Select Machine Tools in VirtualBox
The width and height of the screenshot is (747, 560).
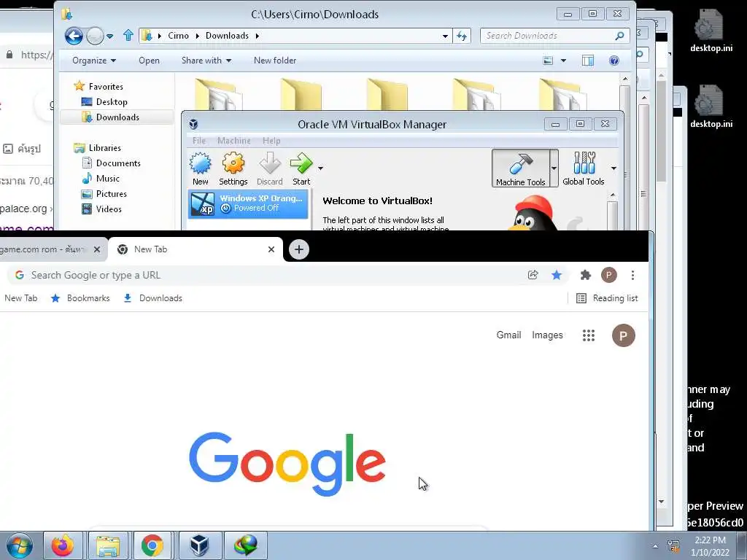click(520, 168)
